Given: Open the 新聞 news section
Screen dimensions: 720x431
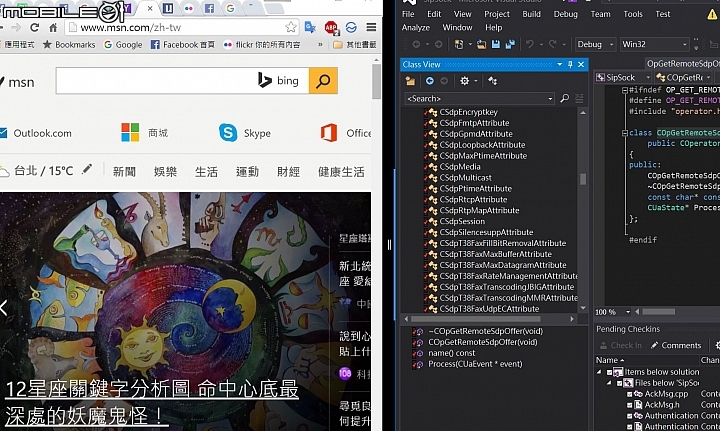Looking at the screenshot, I should point(124,172).
